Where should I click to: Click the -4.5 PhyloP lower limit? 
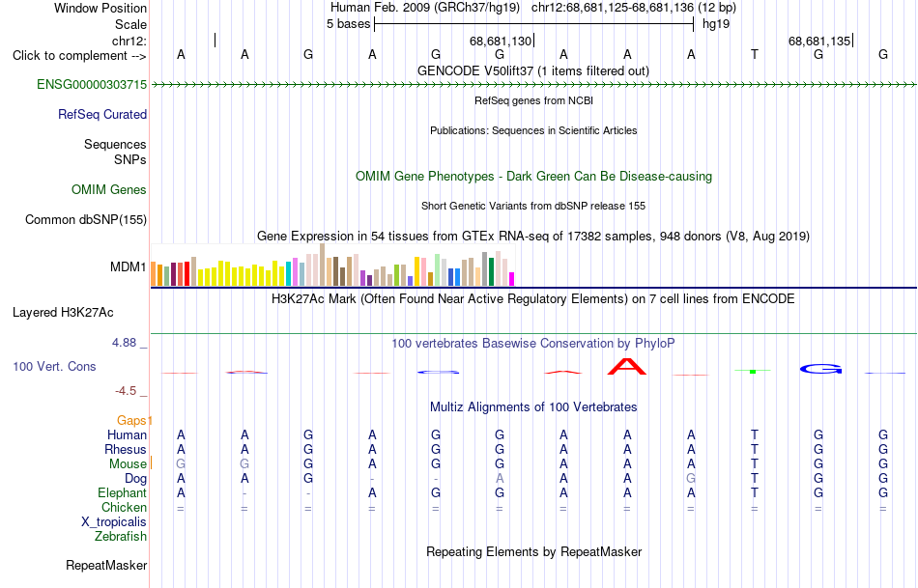coord(126,391)
